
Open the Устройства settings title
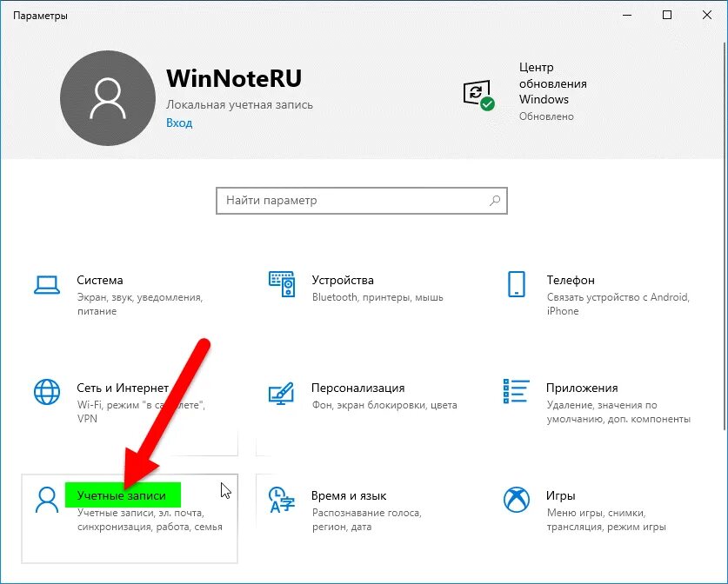pos(343,280)
